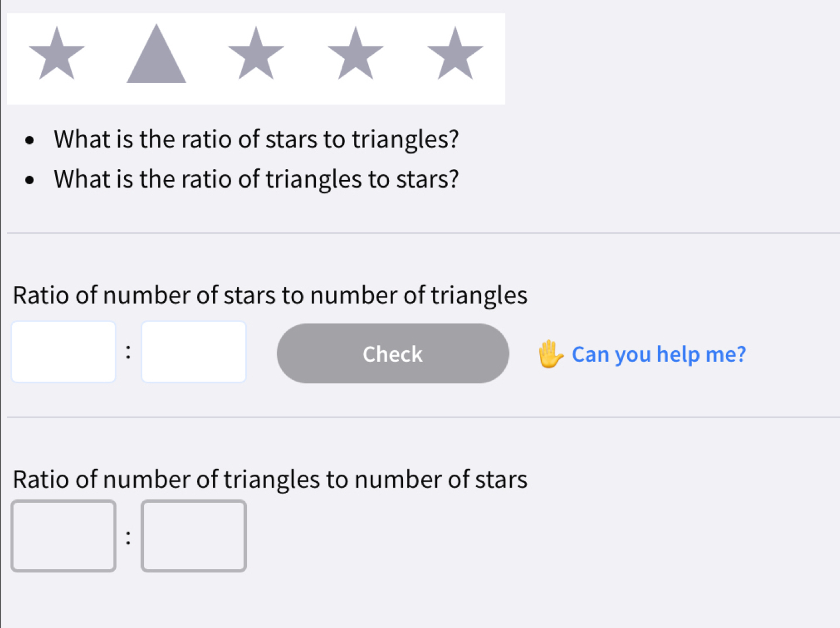The width and height of the screenshot is (840, 628).
Task: Open the 'Can you help me?' link
Action: pyautogui.click(x=659, y=354)
